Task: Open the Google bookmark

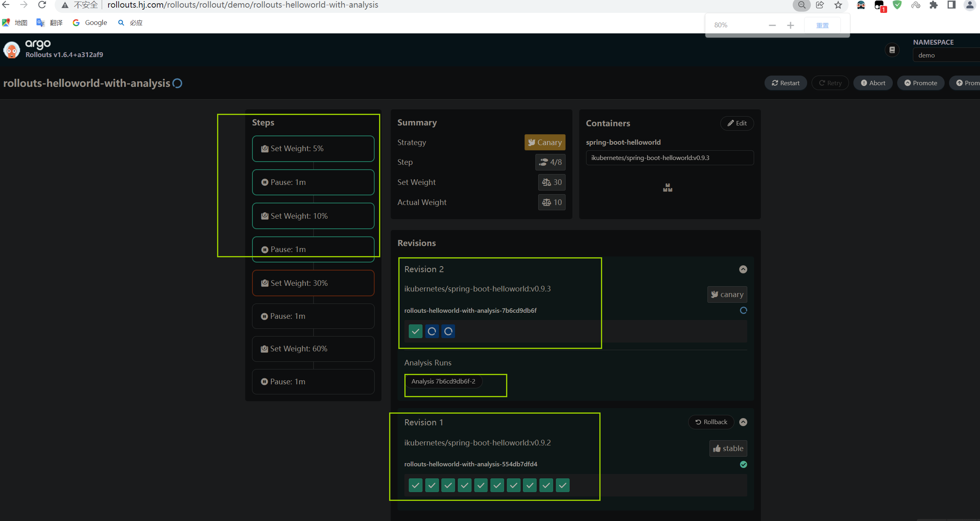Action: (x=90, y=23)
